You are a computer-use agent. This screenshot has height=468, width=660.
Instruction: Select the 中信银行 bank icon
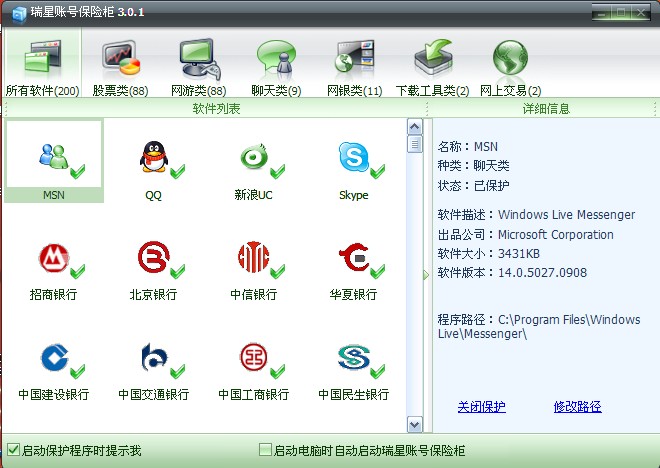pos(253,257)
